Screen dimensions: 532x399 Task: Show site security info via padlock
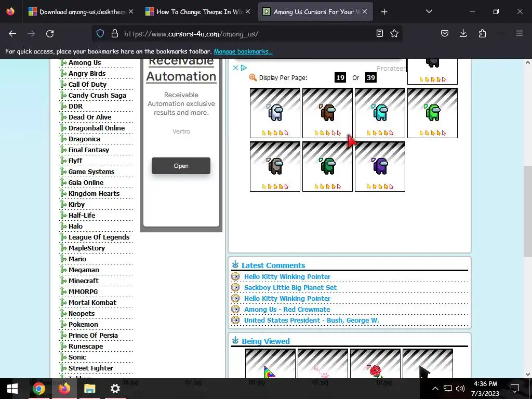pyautogui.click(x=115, y=34)
